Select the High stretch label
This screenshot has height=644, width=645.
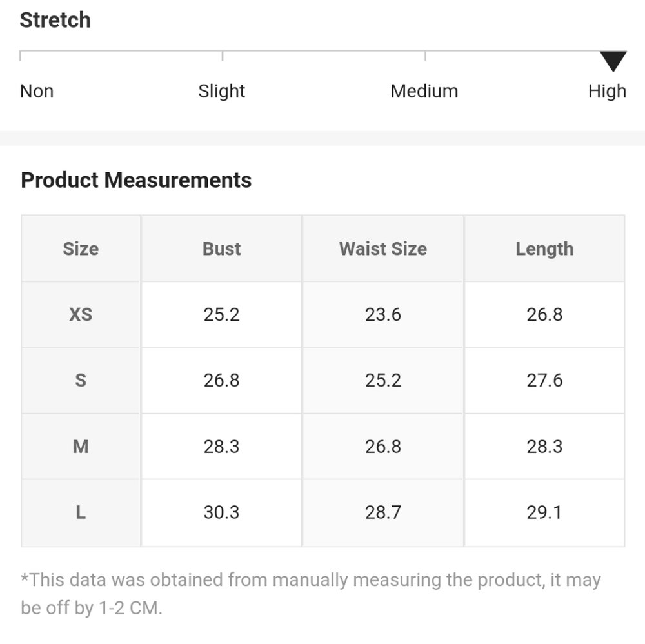[607, 91]
